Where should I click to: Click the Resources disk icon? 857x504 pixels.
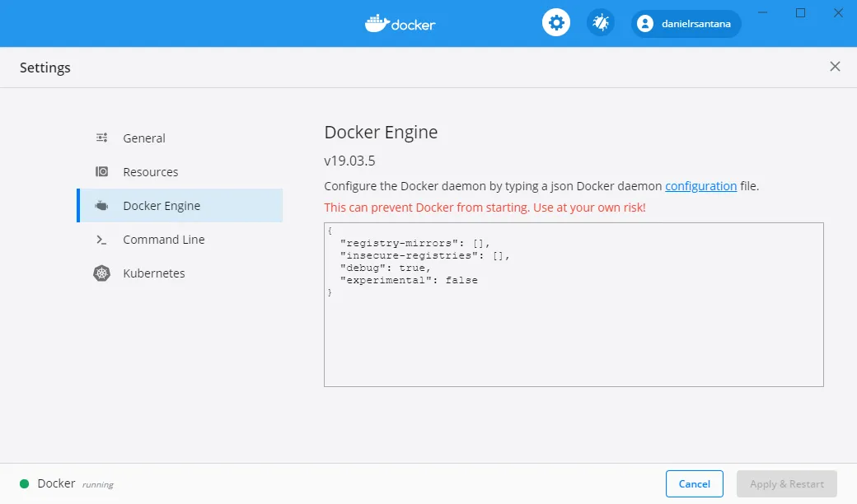coord(101,171)
